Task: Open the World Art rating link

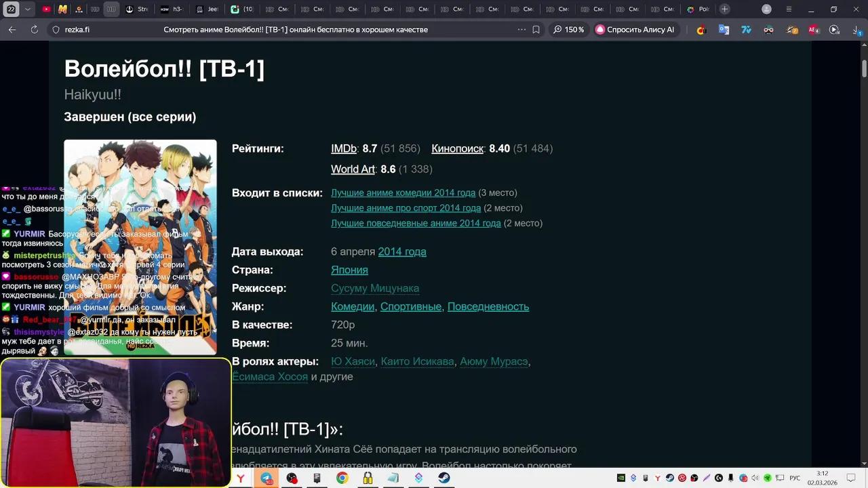Action: [353, 169]
